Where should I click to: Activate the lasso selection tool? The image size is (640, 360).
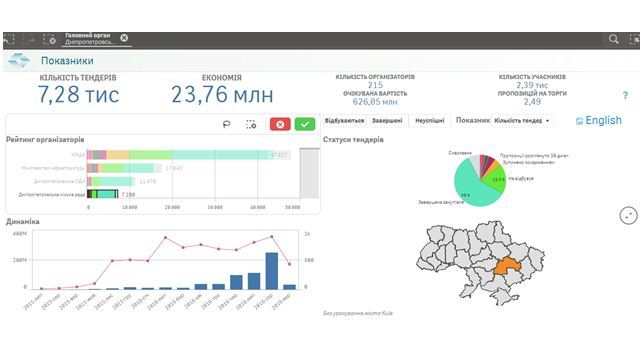tap(227, 124)
